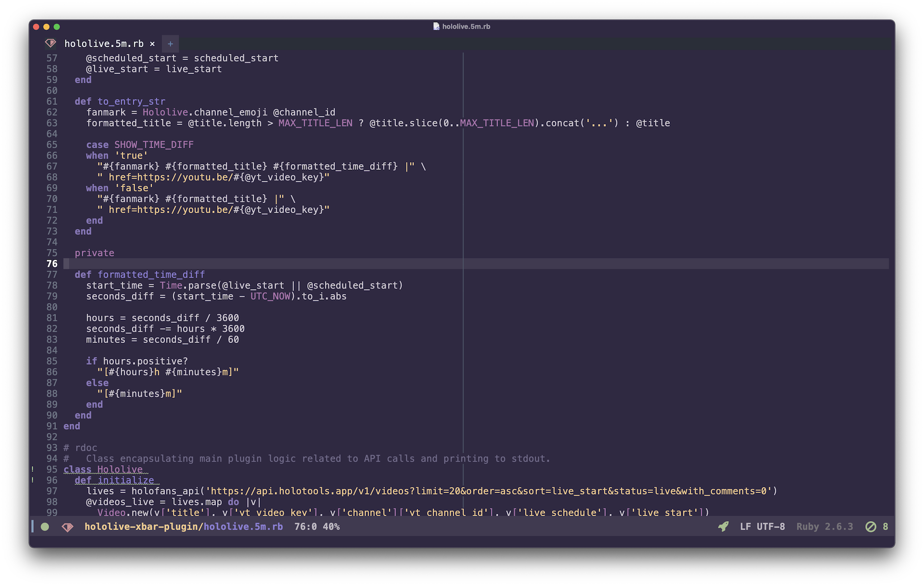Click the LF UTF-8 encoding indicator
Screen dimensions: 924x586
coord(762,527)
